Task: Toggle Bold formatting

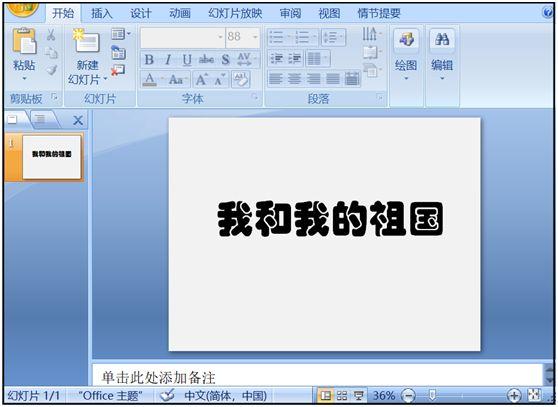Action: tap(149, 59)
